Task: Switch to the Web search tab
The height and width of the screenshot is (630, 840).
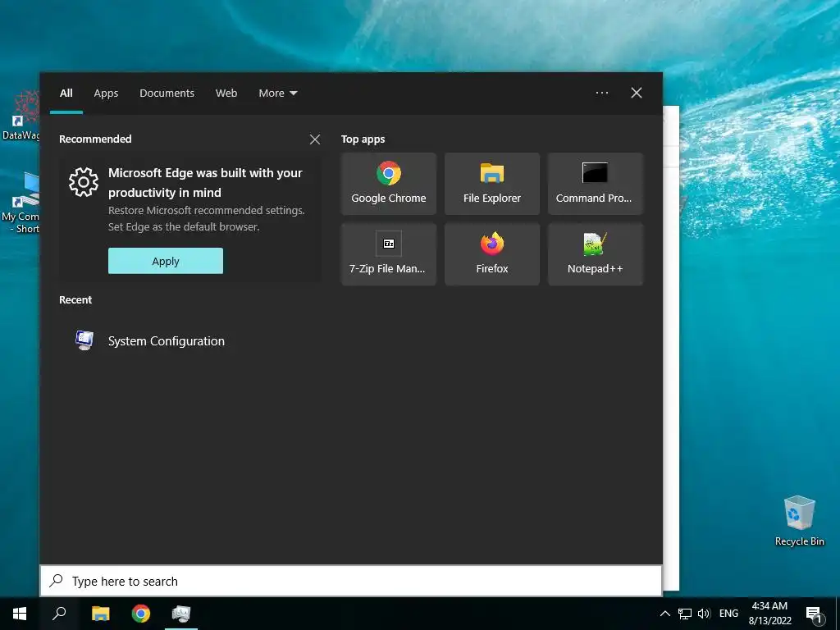Action: click(226, 94)
